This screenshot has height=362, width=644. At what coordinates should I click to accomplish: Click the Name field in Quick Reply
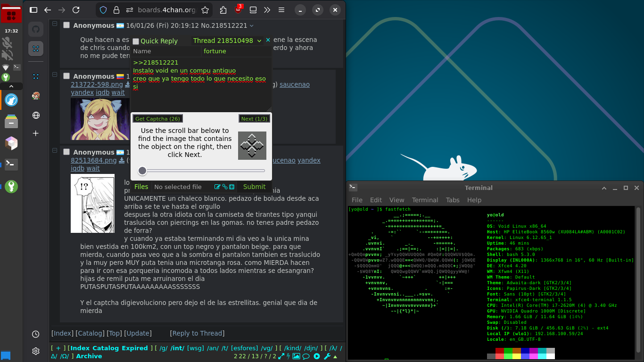[166, 51]
